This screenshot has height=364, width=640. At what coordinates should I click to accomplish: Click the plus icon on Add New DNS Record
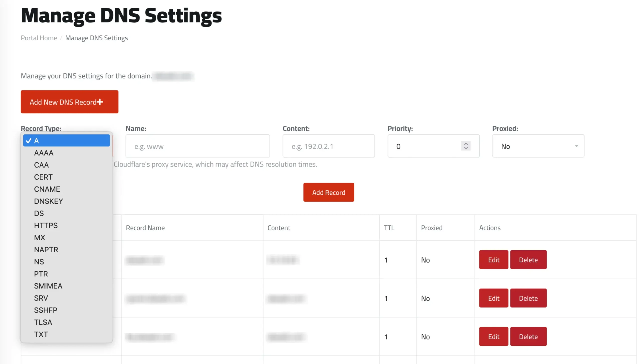coord(100,102)
